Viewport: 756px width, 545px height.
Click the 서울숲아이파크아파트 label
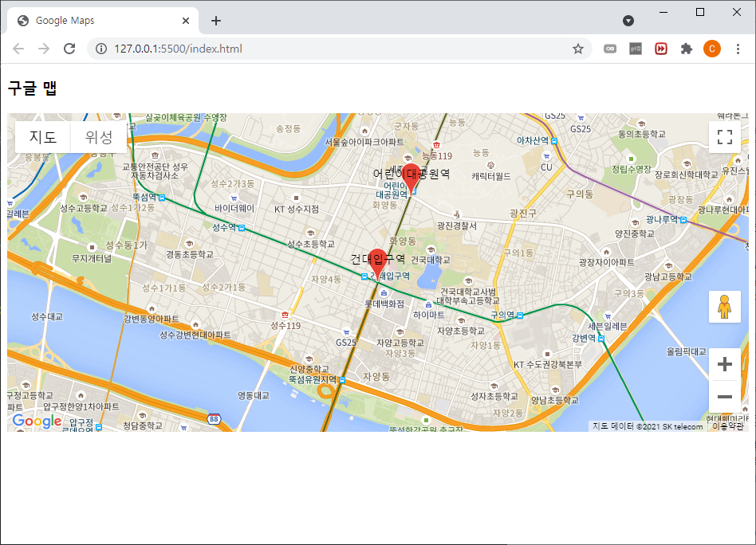pyautogui.click(x=364, y=142)
